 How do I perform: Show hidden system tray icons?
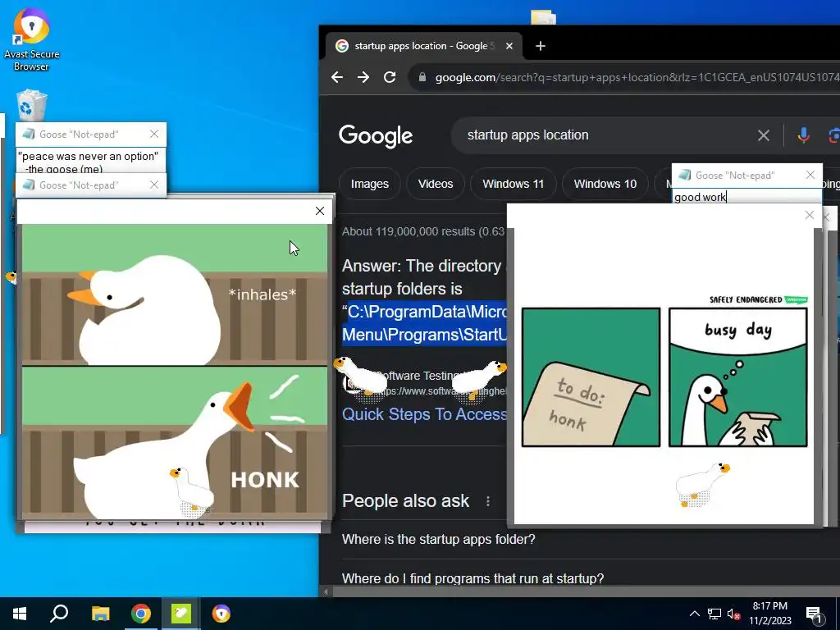[694, 614]
